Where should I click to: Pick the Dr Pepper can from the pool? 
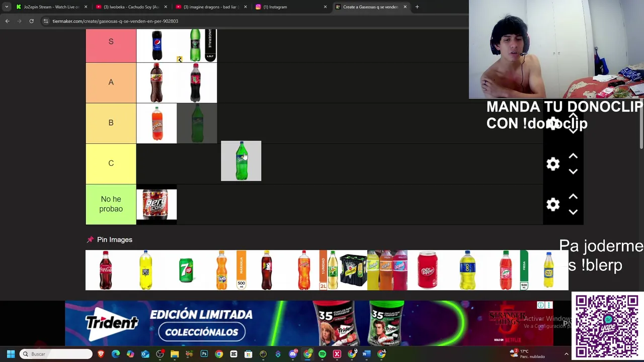(428, 270)
